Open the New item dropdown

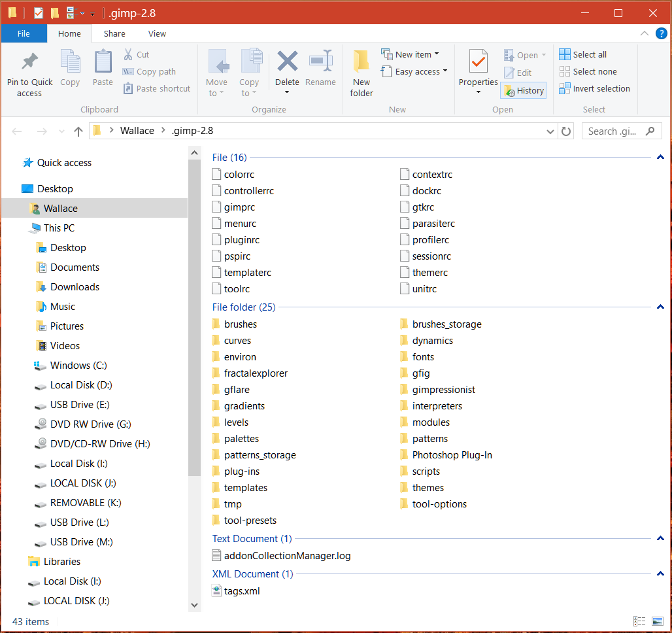click(410, 54)
